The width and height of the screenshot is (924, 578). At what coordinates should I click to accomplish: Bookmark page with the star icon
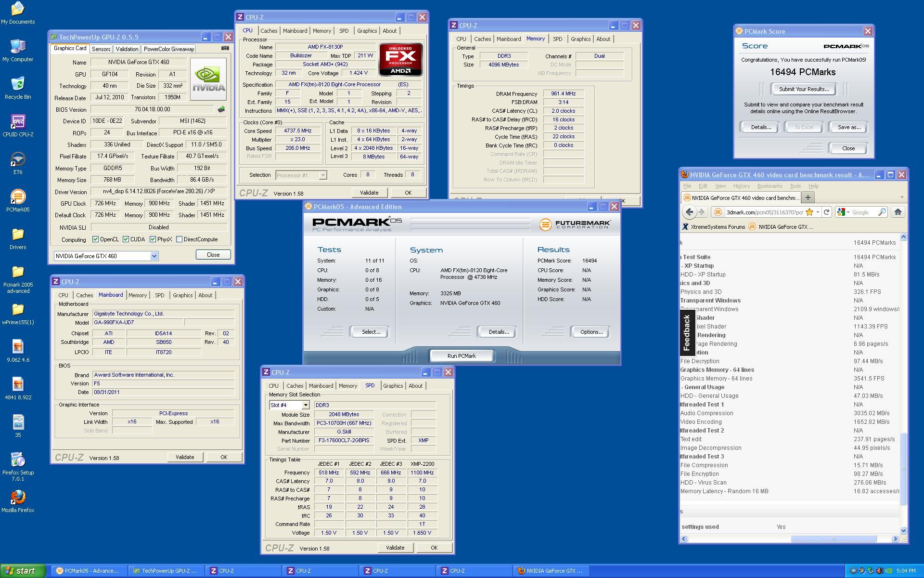tap(809, 212)
